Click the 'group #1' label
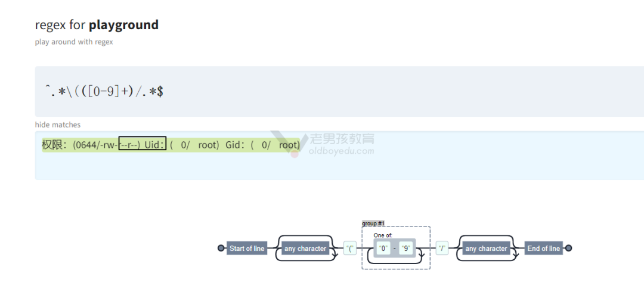The width and height of the screenshot is (644, 289). 373,223
